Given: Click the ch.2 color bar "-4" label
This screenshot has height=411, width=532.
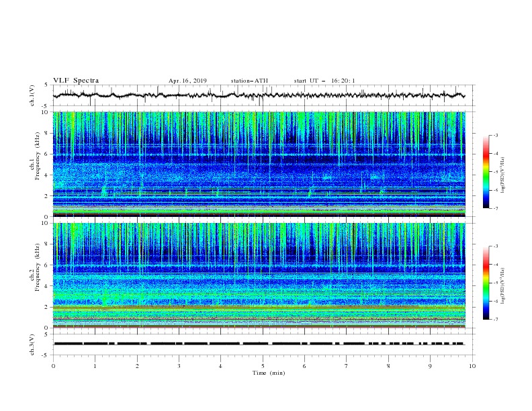Looking at the screenshot, I should [496, 265].
